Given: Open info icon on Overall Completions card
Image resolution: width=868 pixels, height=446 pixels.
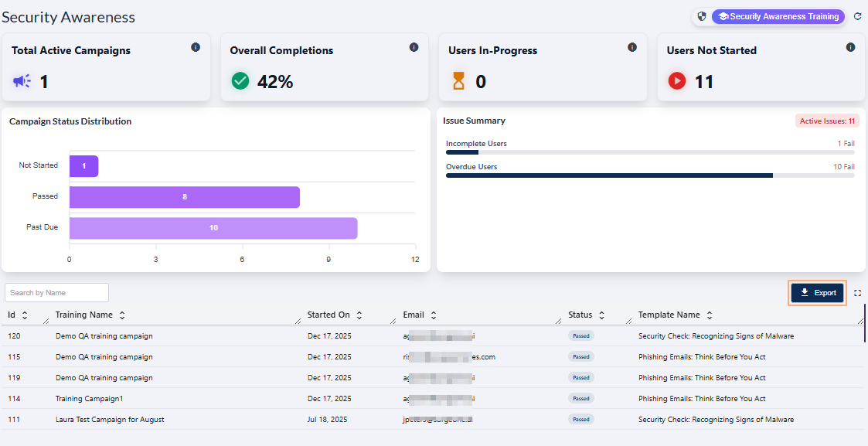Looking at the screenshot, I should click(414, 47).
